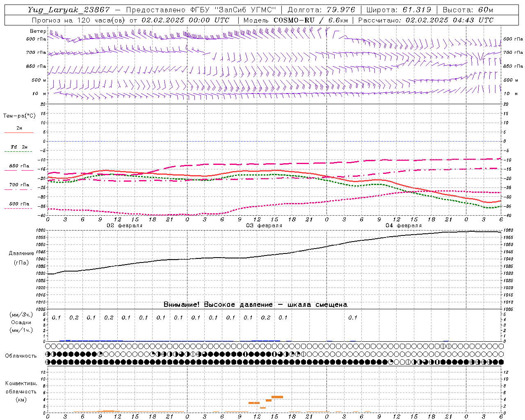Click the Облачность cloud cover label
The image size is (525, 420).
click(x=21, y=356)
